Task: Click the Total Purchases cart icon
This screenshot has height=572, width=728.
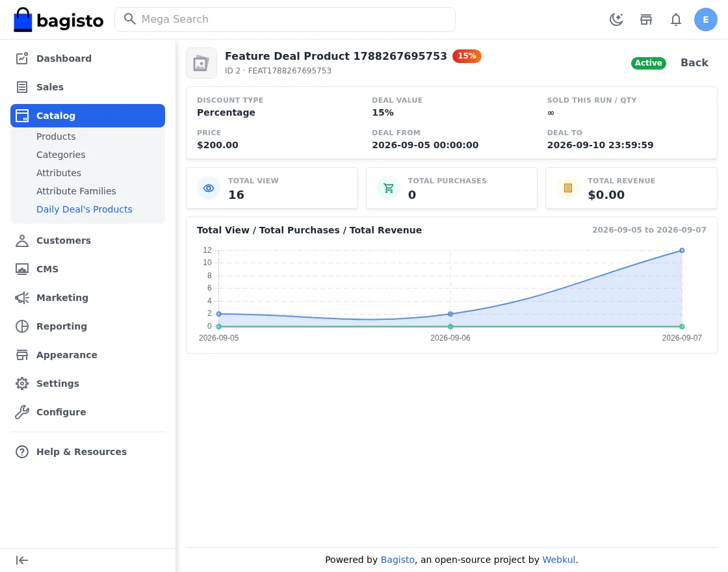Action: click(389, 188)
